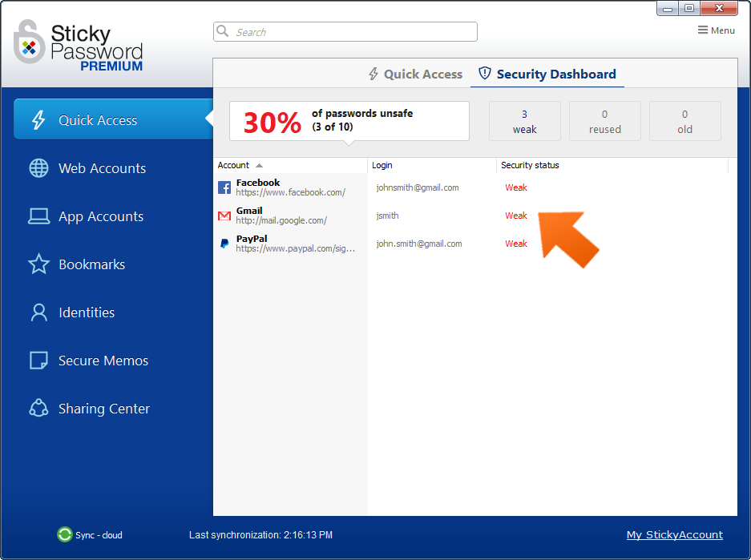Open the Menu button label
The height and width of the screenshot is (560, 751).
pyautogui.click(x=723, y=30)
